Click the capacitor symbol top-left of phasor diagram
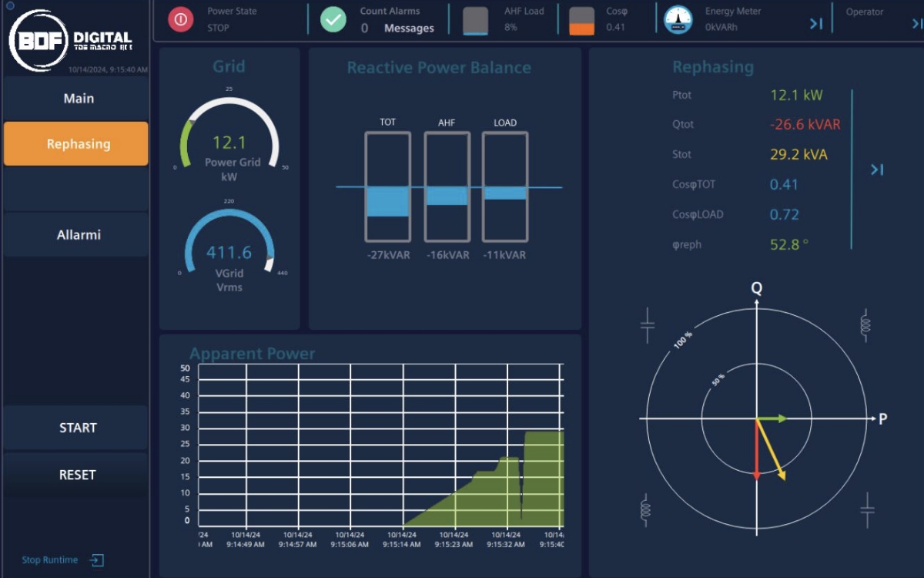This screenshot has width=924, height=578. (x=648, y=326)
